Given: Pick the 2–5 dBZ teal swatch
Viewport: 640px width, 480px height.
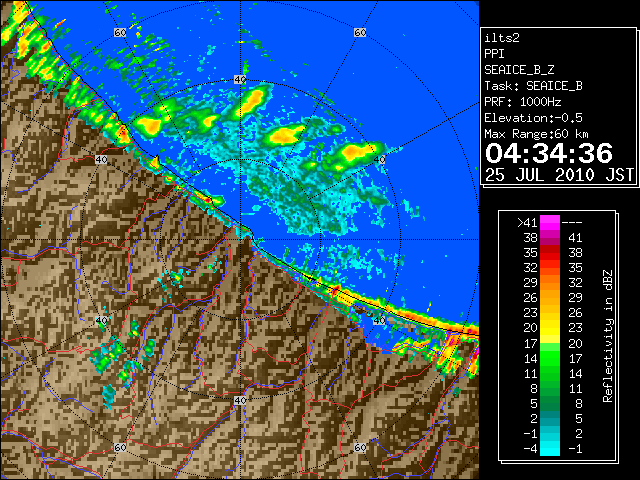Looking at the screenshot, I should pyautogui.click(x=550, y=418).
